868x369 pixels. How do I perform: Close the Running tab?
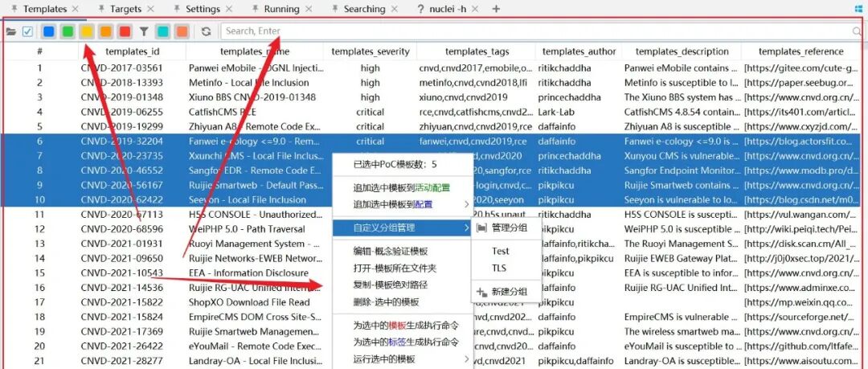309,9
